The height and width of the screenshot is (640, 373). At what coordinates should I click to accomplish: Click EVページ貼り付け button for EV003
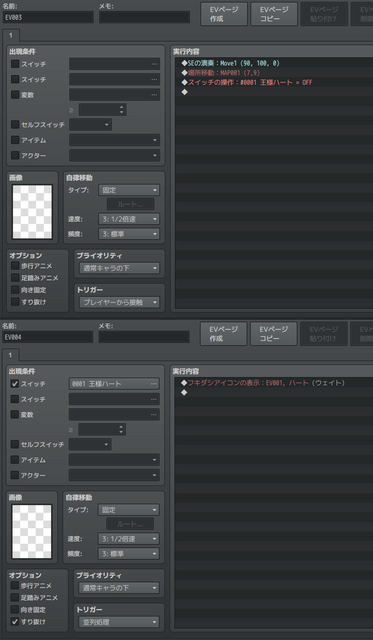click(x=324, y=14)
